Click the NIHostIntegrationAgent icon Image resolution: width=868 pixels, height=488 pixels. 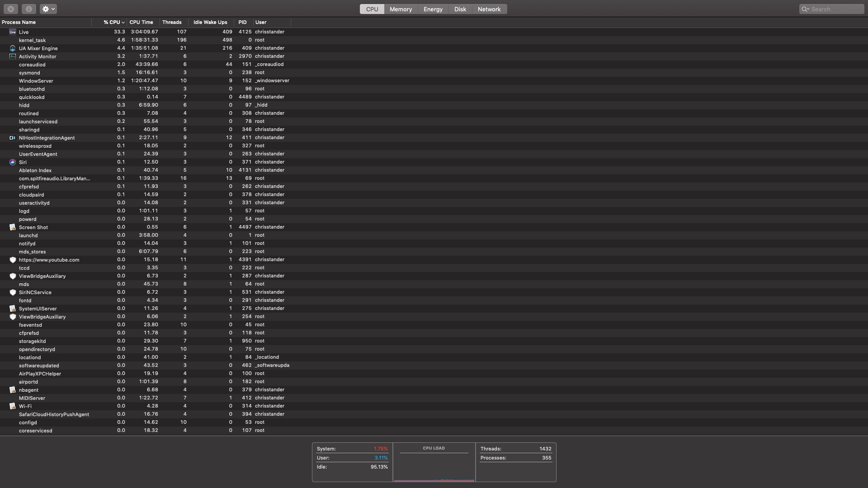coord(13,138)
